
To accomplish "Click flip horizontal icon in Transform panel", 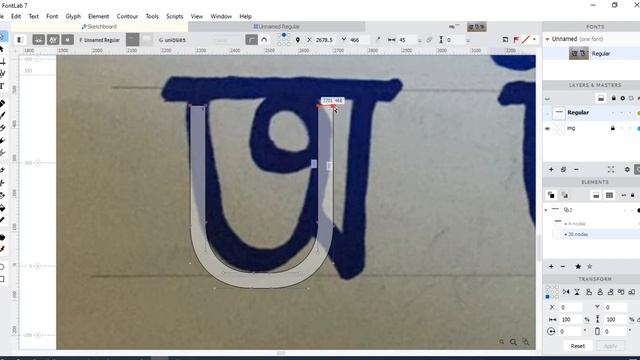I will 566,292.
